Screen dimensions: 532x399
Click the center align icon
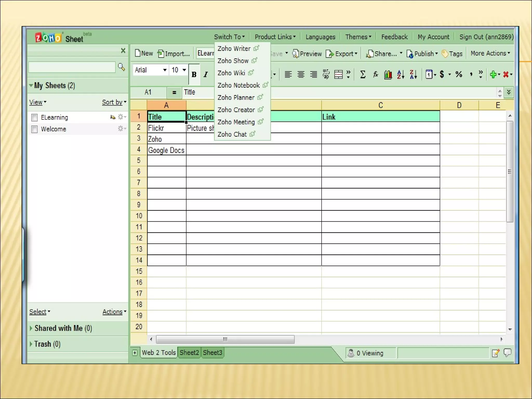point(301,75)
